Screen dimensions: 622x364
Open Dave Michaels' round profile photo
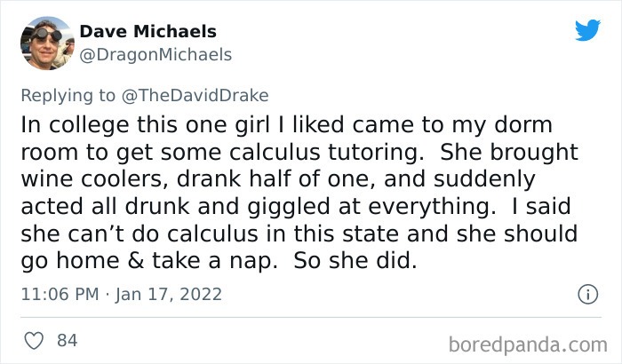[x=47, y=44]
